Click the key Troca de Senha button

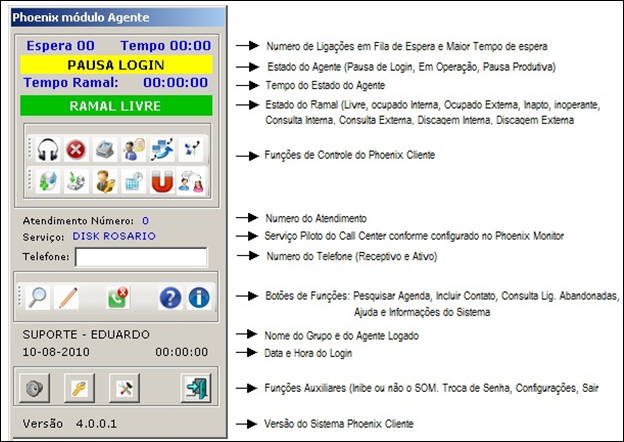tap(79, 388)
